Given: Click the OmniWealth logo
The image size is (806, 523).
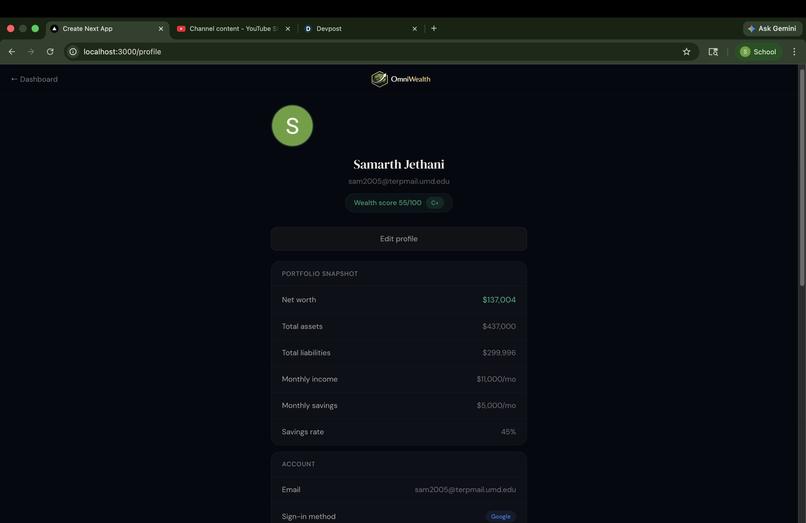Looking at the screenshot, I should [x=400, y=79].
